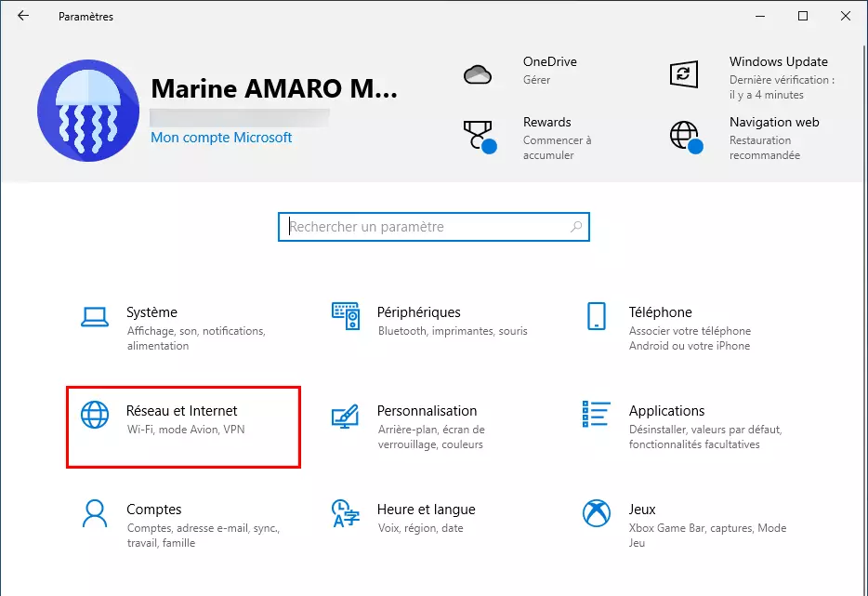Open the Périphériques settings title
The height and width of the screenshot is (596, 868).
pyautogui.click(x=418, y=311)
